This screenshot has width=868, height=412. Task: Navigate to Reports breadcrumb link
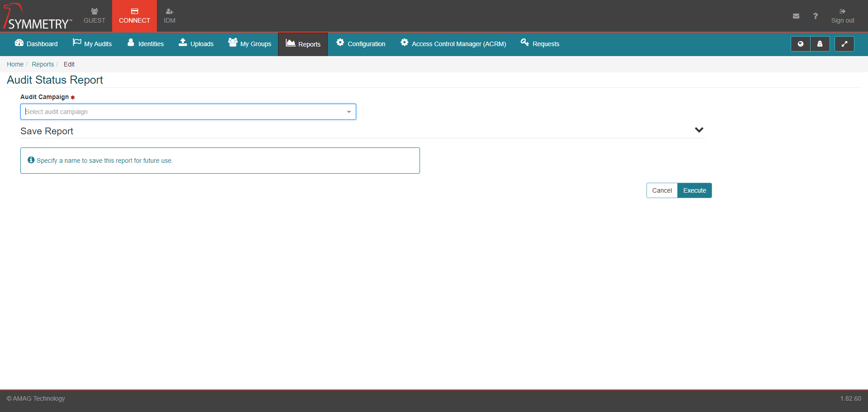(42, 64)
